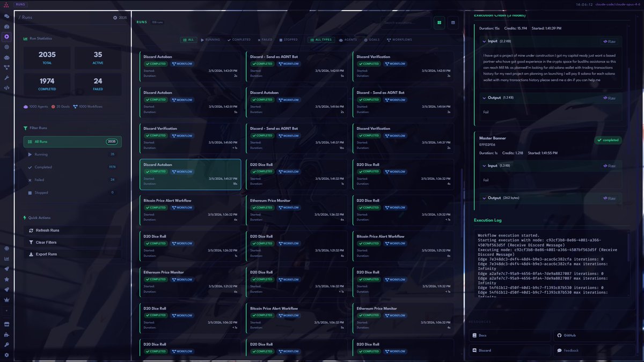The image size is (644, 362).
Task: Click the Export Runs button
Action: pyautogui.click(x=72, y=254)
